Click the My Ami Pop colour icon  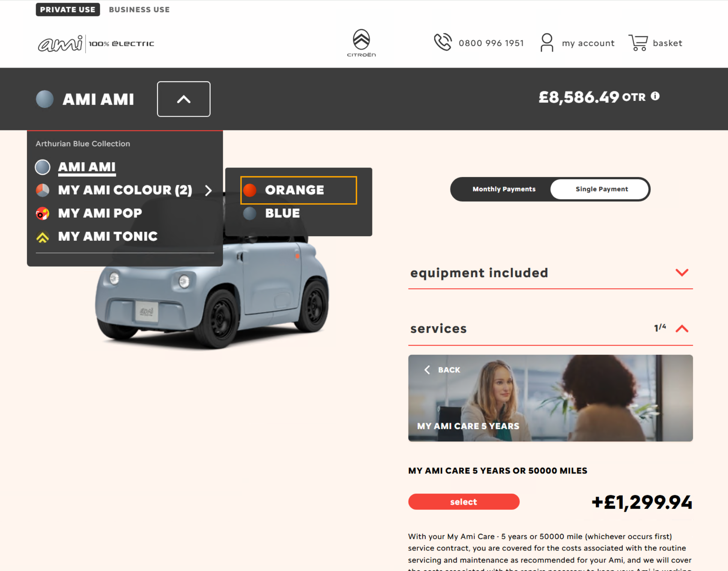pyautogui.click(x=42, y=213)
